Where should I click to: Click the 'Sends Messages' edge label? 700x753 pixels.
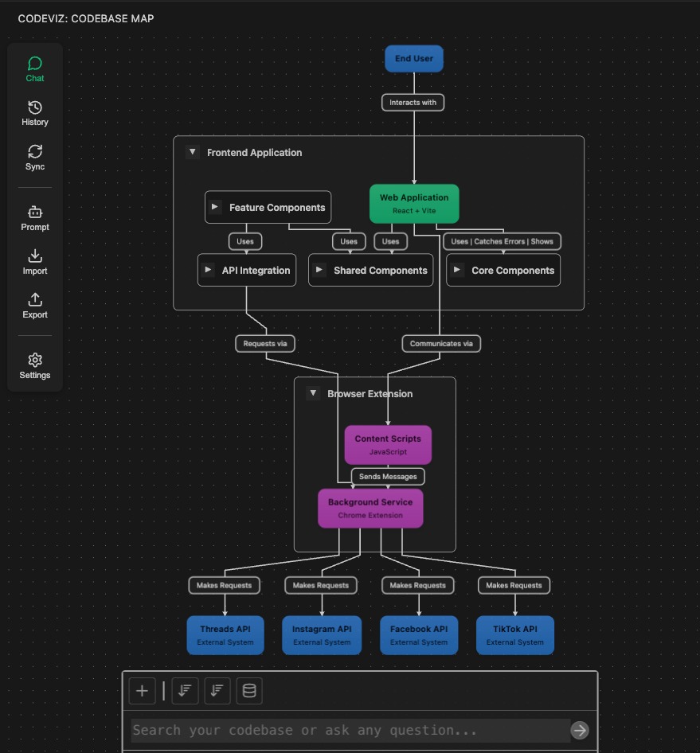point(388,476)
